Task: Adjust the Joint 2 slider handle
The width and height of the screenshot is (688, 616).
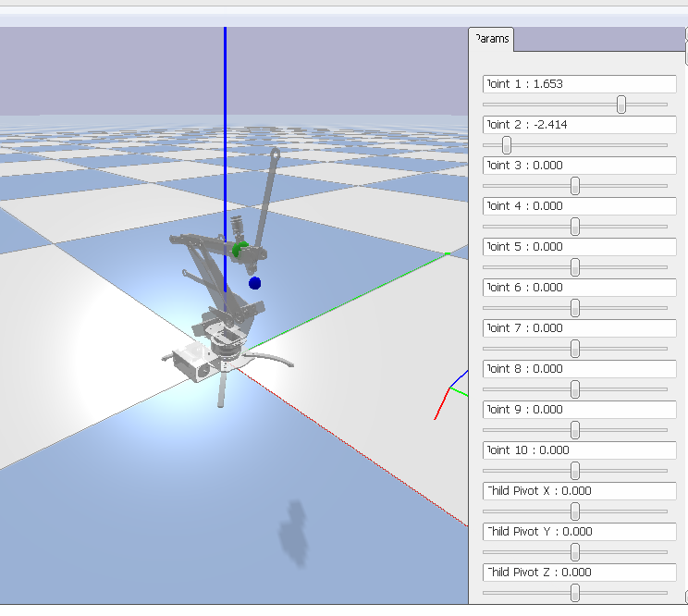Action: coord(507,145)
